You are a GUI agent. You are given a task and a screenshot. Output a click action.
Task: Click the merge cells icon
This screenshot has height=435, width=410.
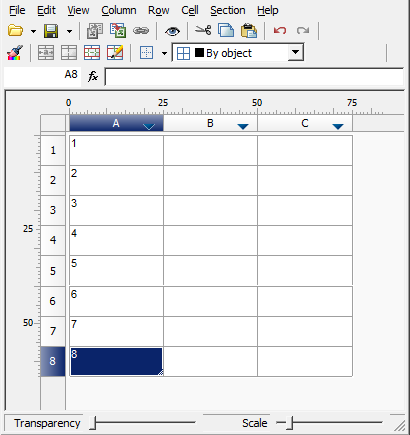pyautogui.click(x=46, y=53)
